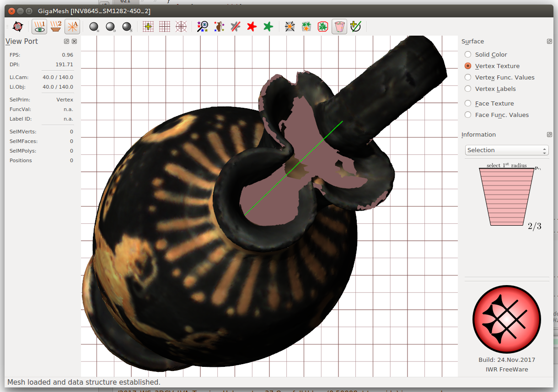Toggle light 2 bowl icon

(56, 27)
